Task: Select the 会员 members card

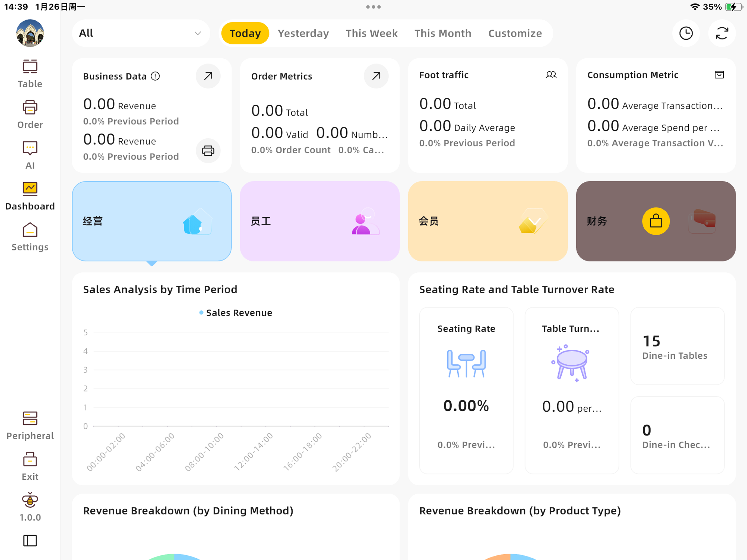Action: pyautogui.click(x=488, y=221)
